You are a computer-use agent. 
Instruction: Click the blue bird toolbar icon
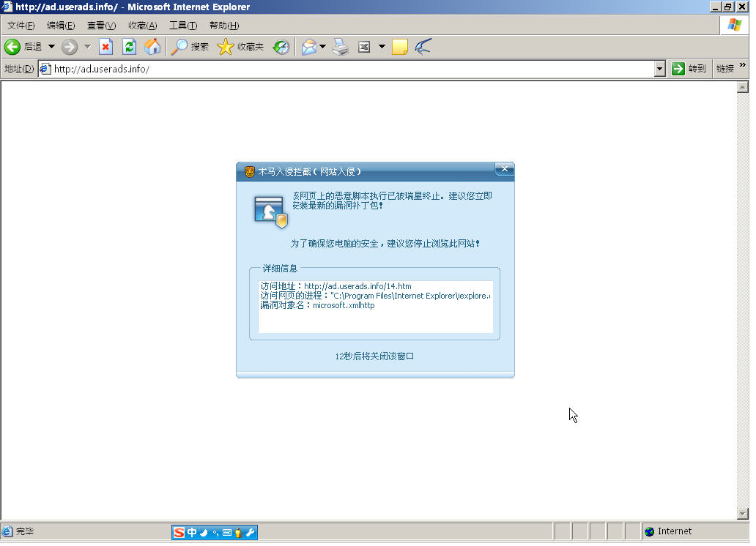point(423,47)
